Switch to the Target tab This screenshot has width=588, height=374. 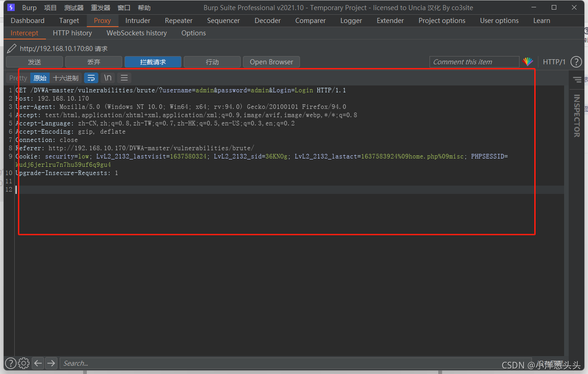click(x=69, y=20)
